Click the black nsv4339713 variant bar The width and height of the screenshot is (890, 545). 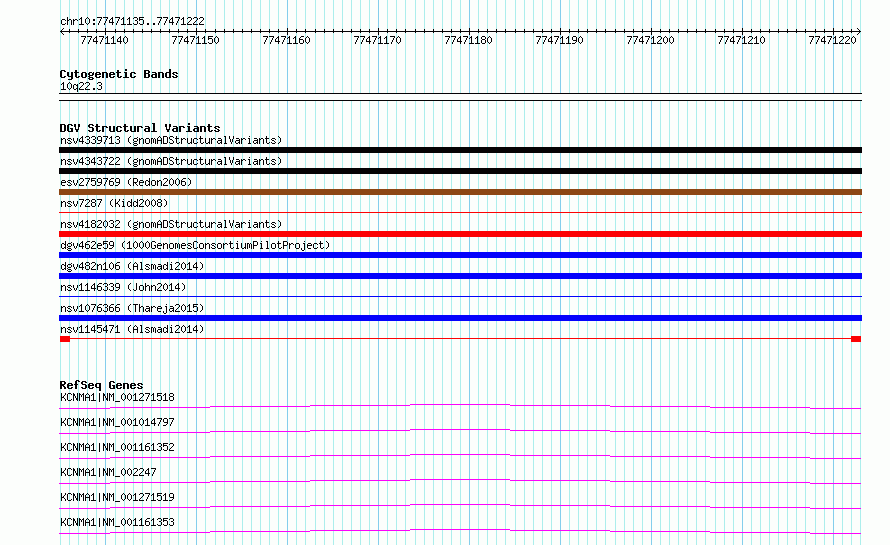pyautogui.click(x=460, y=150)
